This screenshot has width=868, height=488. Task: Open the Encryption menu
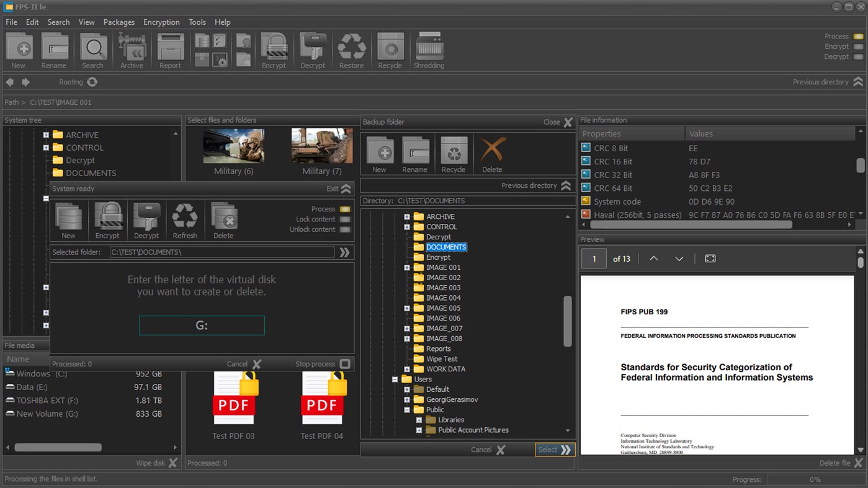point(161,22)
